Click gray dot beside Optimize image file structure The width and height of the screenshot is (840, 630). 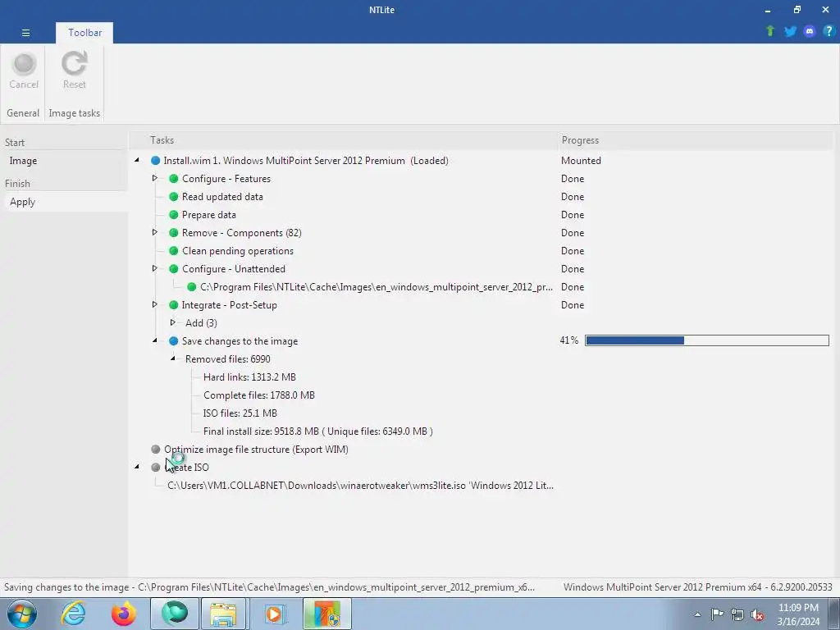click(x=155, y=450)
